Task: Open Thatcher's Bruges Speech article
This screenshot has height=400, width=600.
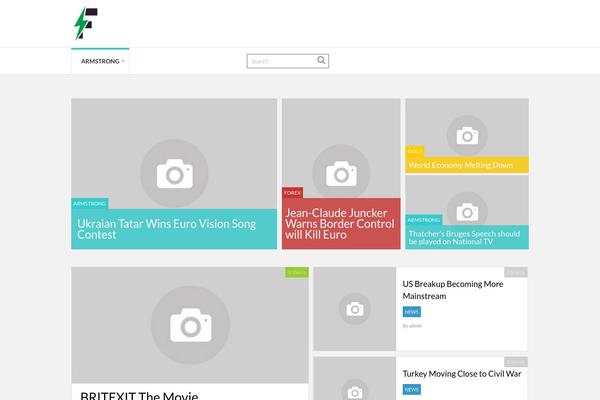Action: [464, 238]
